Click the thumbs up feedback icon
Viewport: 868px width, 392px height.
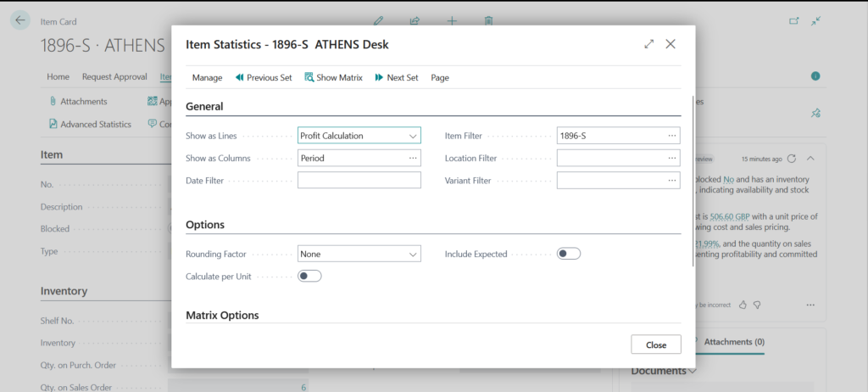point(743,305)
